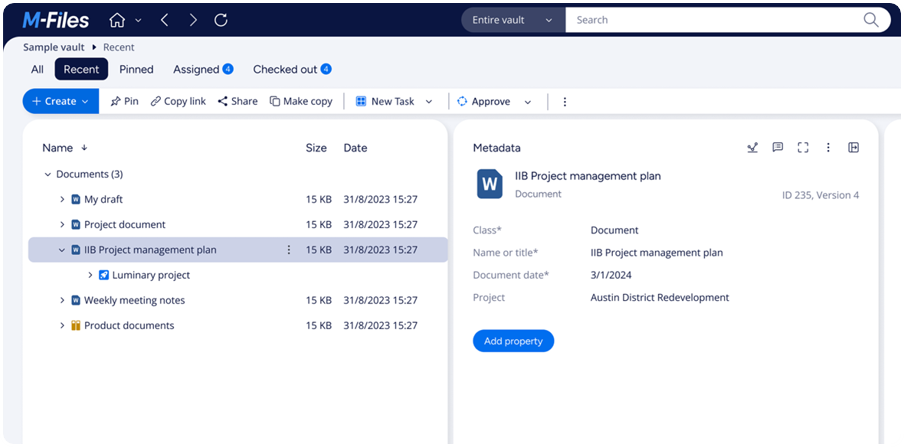Sort by the Name column header
Image resolution: width=904 pixels, height=447 pixels.
pos(58,148)
